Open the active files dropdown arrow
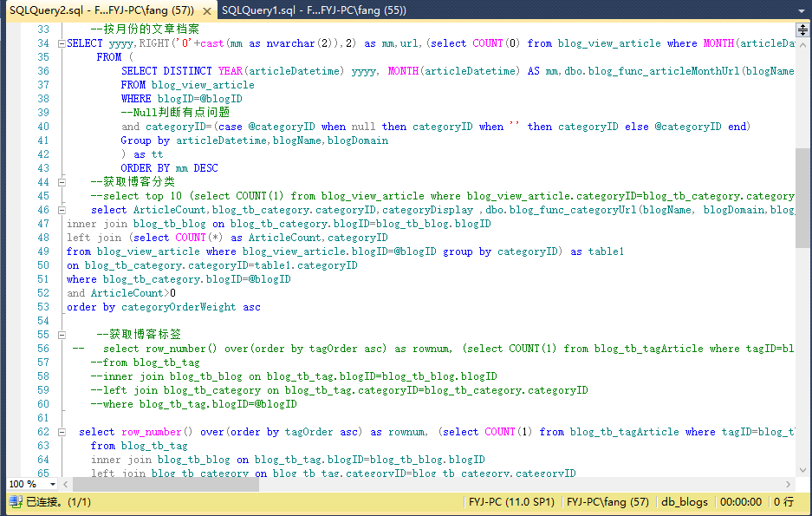 802,11
